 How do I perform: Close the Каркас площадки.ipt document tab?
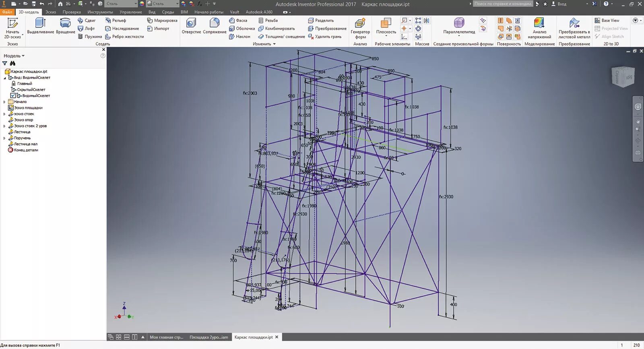277,337
